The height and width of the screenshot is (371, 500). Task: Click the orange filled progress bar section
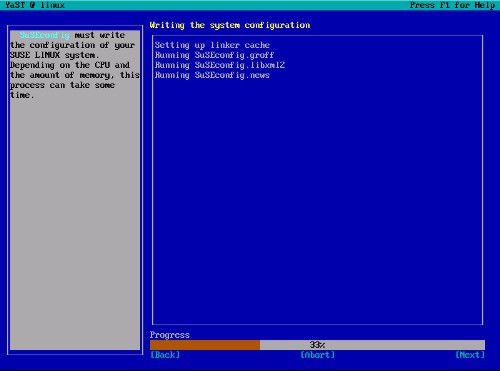205,345
